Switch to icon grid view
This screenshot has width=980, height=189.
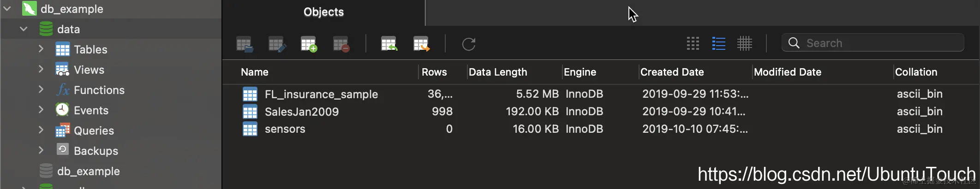click(x=693, y=43)
